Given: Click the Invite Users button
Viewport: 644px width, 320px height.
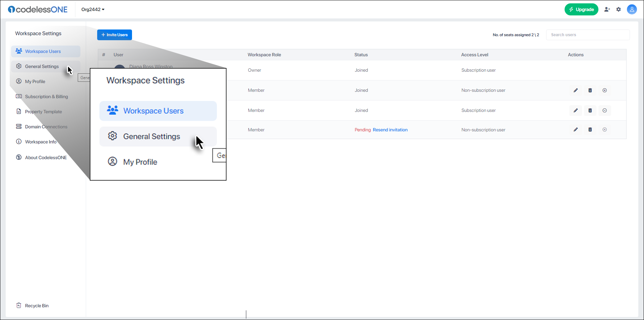Looking at the screenshot, I should click(115, 35).
